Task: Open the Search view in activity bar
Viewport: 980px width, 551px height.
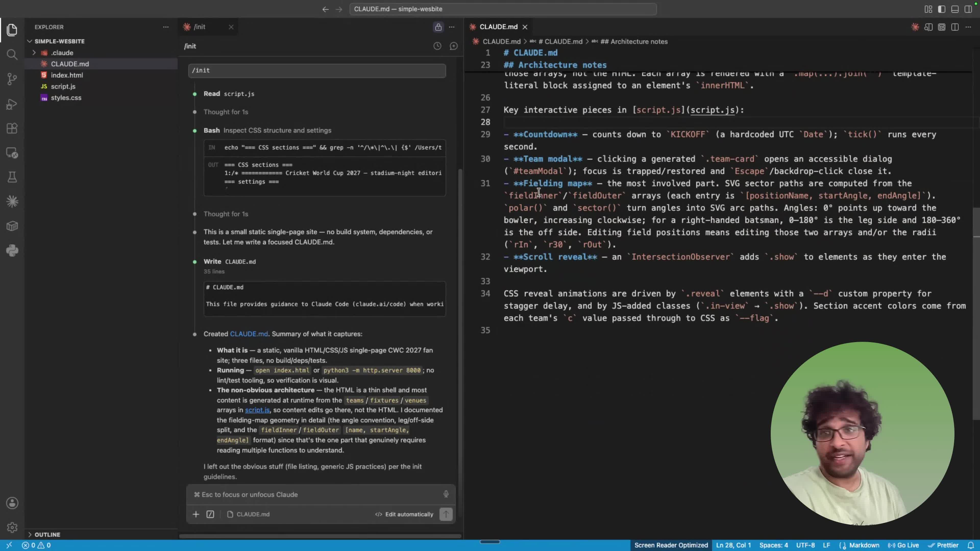Action: click(x=12, y=55)
